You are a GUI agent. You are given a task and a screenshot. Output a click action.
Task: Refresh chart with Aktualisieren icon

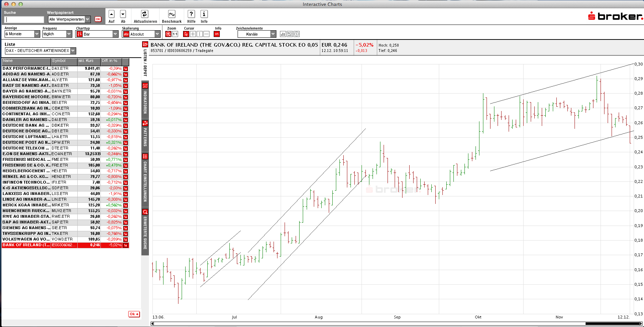[145, 14]
